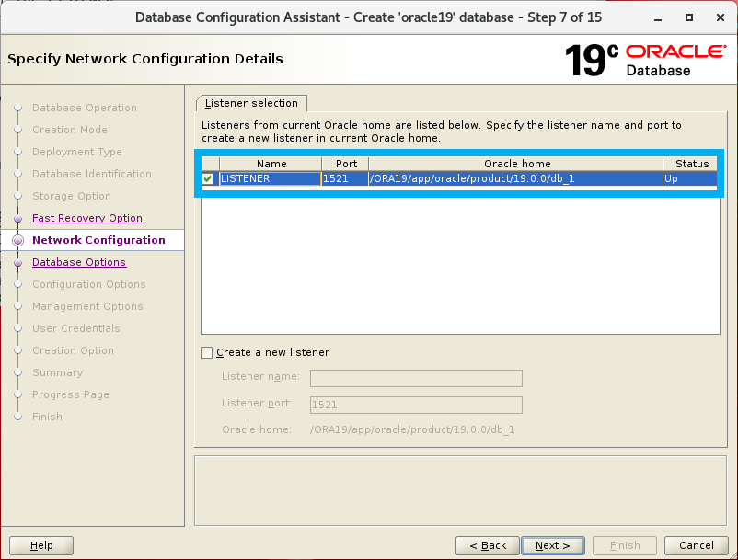Image resolution: width=738 pixels, height=560 pixels.
Task: Select the Network Configuration step
Action: pyautogui.click(x=98, y=240)
